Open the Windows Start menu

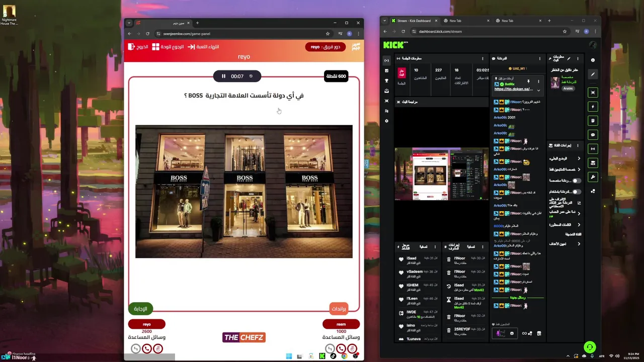coord(289,356)
